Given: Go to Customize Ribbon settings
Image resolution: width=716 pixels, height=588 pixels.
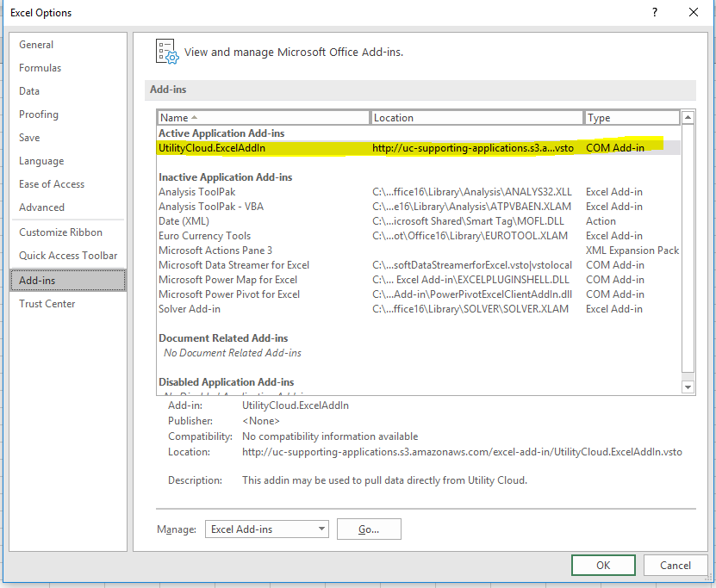Looking at the screenshot, I should point(60,232).
